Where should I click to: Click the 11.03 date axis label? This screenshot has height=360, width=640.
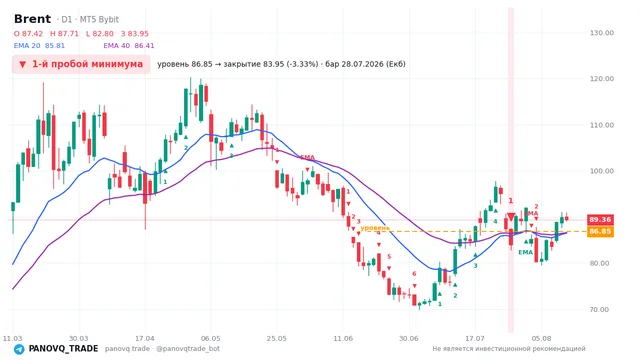pyautogui.click(x=13, y=338)
